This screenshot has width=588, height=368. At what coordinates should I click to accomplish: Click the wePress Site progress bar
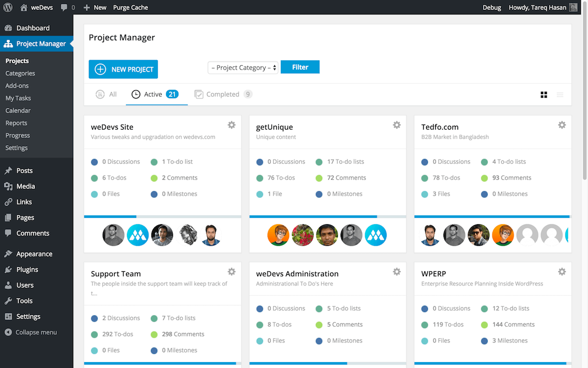162,216
